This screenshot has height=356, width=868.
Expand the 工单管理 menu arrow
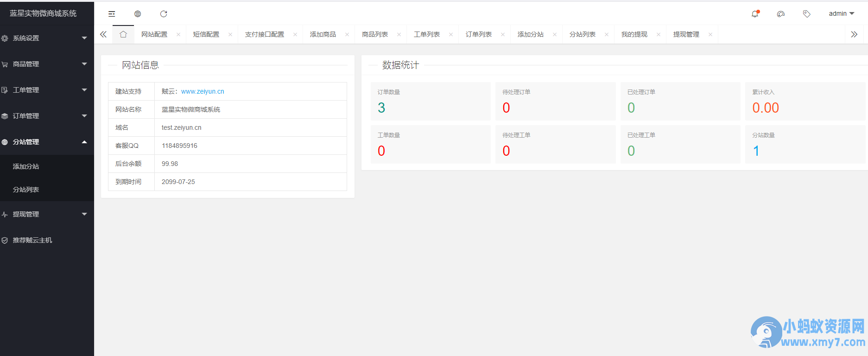click(84, 90)
